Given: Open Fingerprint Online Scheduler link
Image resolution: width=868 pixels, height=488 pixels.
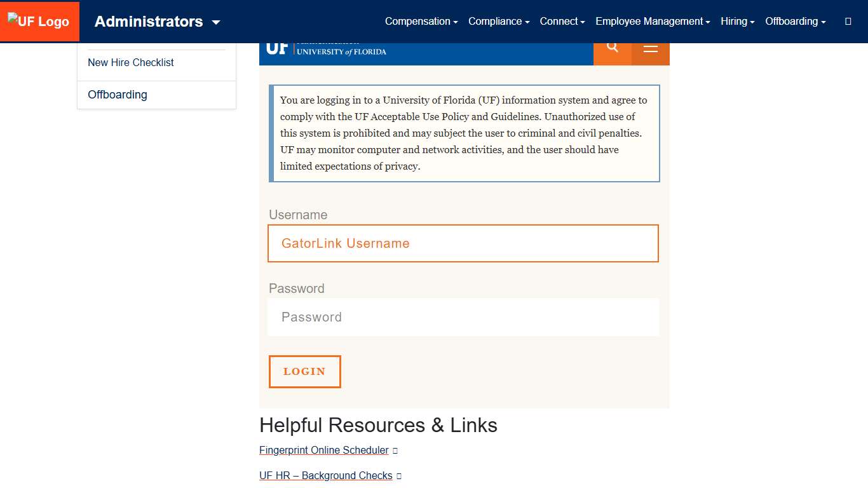Looking at the screenshot, I should (x=324, y=451).
